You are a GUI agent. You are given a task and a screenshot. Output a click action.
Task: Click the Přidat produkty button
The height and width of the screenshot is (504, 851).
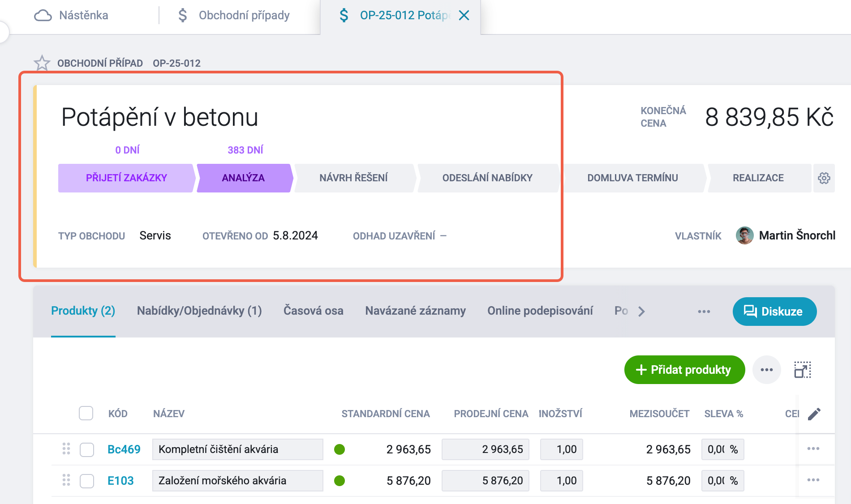[684, 370]
